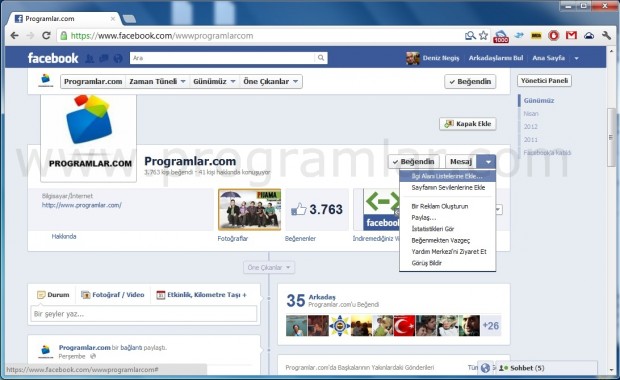
Task: Choose Yardım Merkezi'ni Ziyaret Et
Action: (x=448, y=251)
